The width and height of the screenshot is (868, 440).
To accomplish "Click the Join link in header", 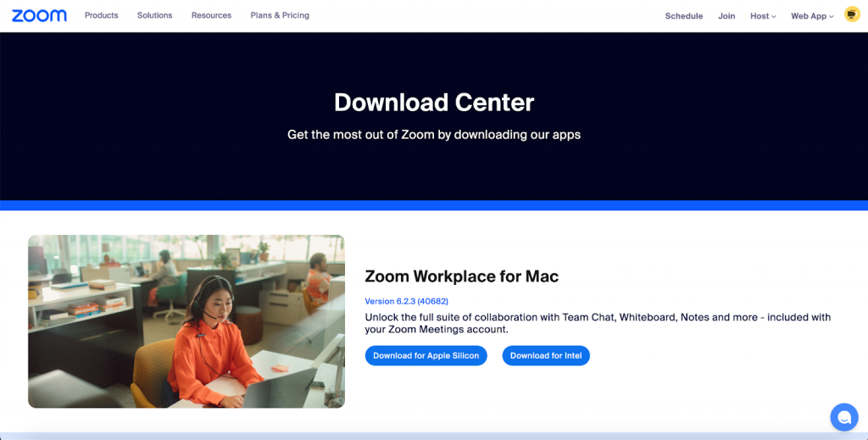I will click(x=726, y=16).
